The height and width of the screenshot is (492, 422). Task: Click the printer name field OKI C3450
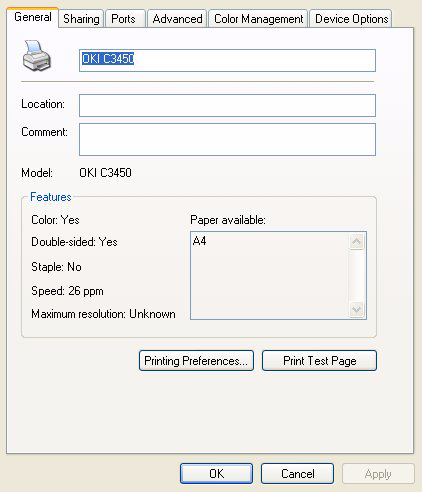pos(227,60)
